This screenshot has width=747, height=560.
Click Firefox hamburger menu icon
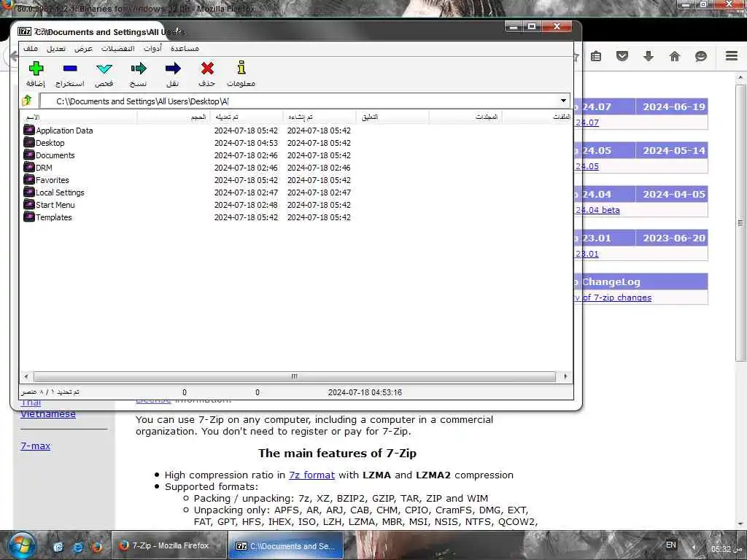732,55
